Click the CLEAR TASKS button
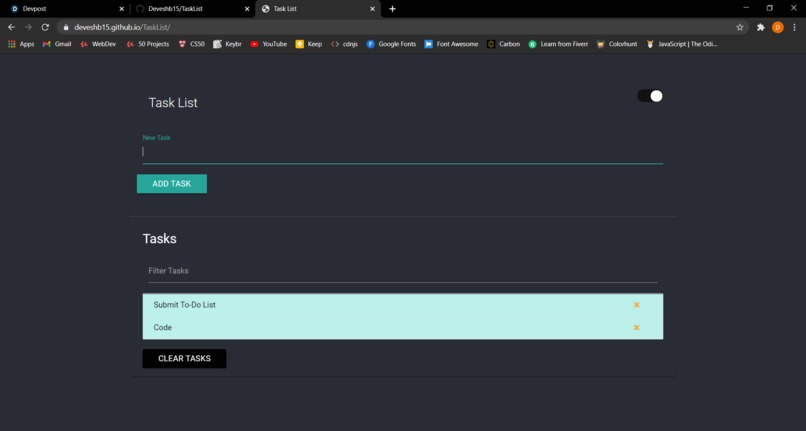Screen dimensions: 806x431 point(184,358)
